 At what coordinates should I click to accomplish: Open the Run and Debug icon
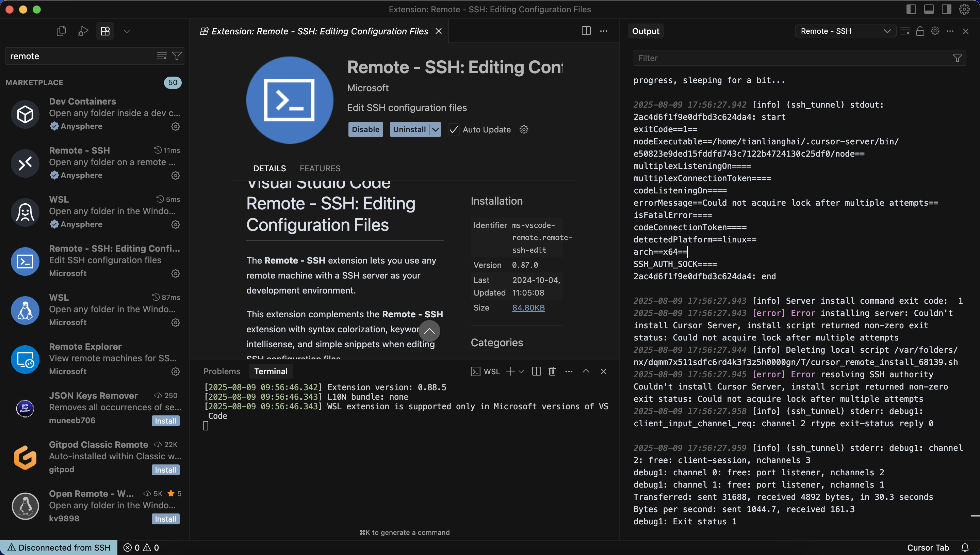(x=83, y=31)
